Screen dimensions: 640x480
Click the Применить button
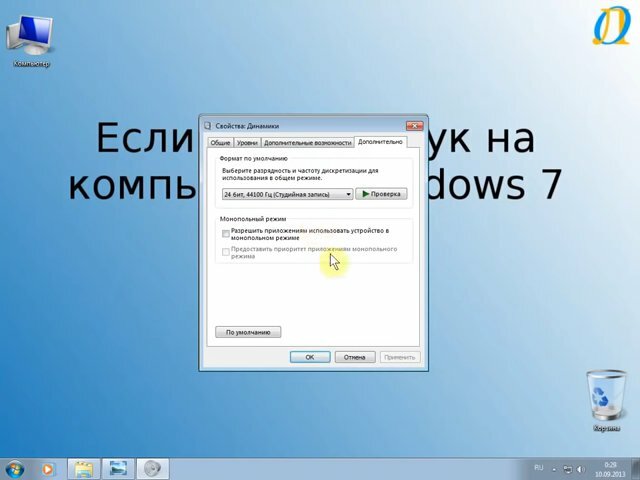coord(400,357)
